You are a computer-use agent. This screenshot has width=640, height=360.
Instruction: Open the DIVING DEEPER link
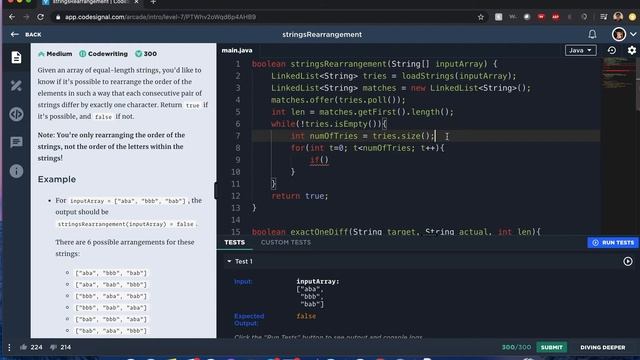(x=602, y=347)
